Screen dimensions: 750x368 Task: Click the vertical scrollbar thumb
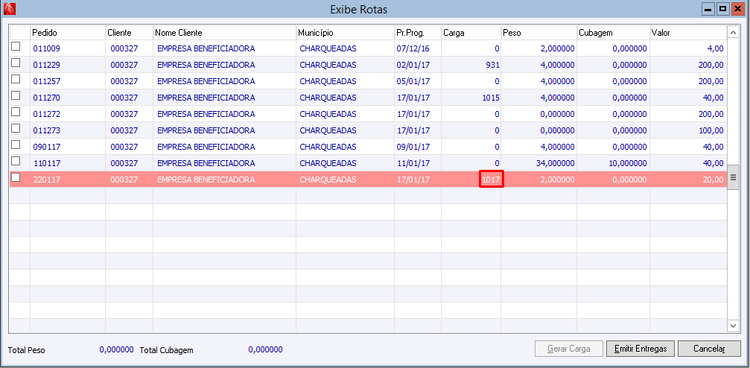[x=733, y=178]
